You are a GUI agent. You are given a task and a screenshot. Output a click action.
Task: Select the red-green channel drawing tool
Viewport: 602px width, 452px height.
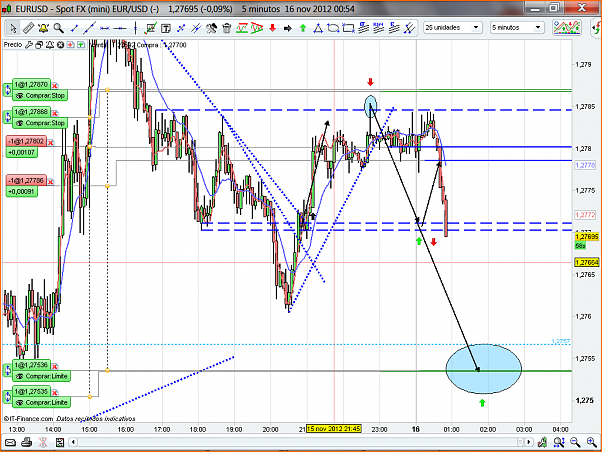point(242,28)
